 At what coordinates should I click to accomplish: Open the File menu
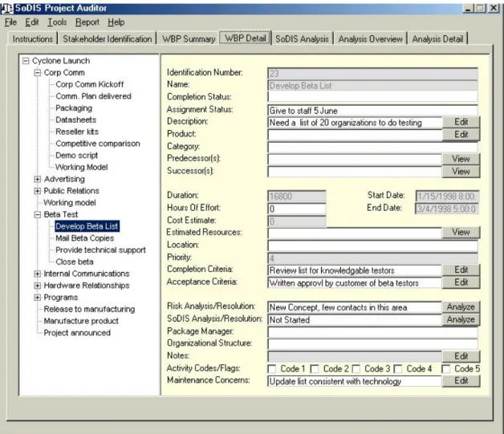(x=10, y=22)
